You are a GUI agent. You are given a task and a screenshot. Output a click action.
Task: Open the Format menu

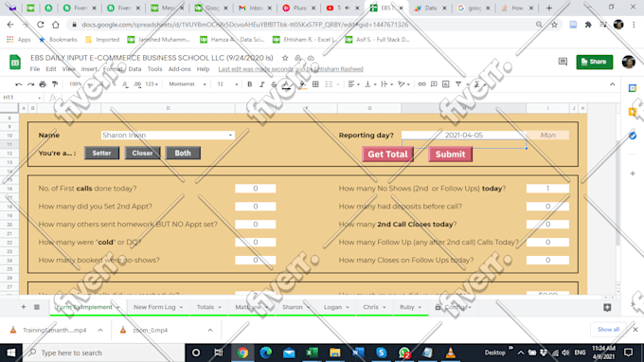coord(113,69)
